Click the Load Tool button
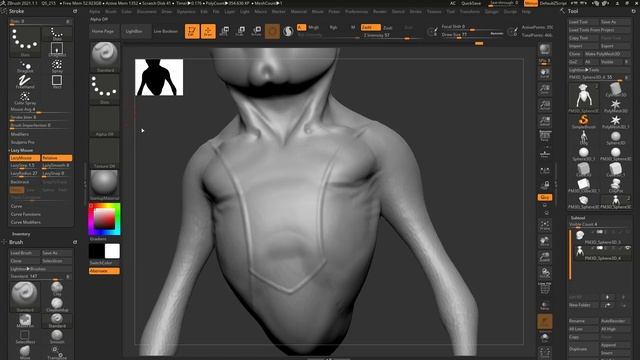 (583, 22)
